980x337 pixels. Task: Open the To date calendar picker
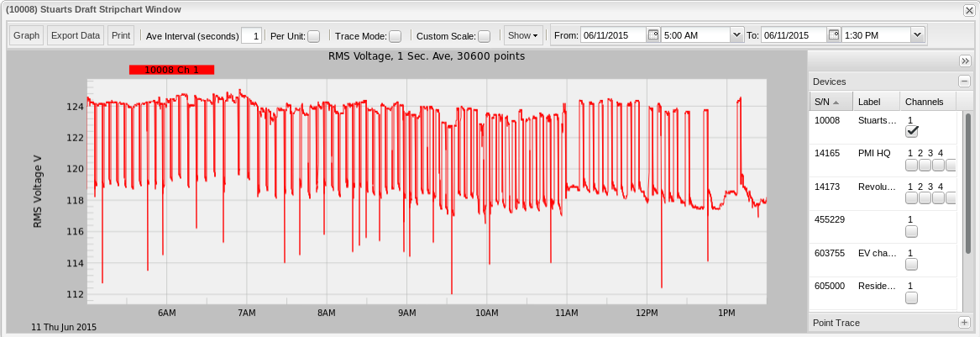pos(833,35)
